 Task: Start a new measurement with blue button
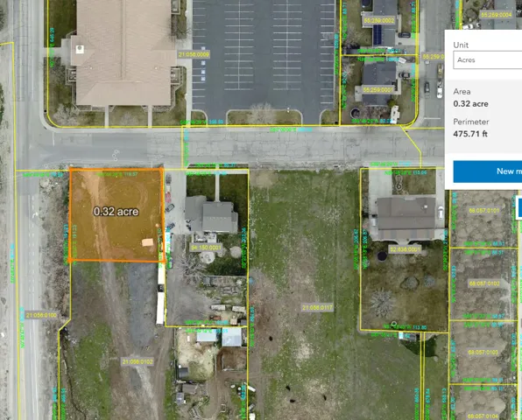(x=488, y=171)
